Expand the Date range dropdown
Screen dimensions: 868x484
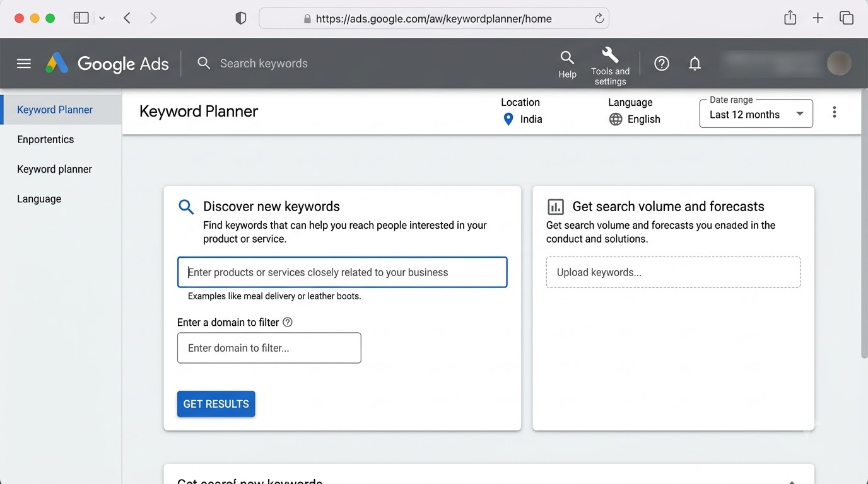[x=756, y=113]
